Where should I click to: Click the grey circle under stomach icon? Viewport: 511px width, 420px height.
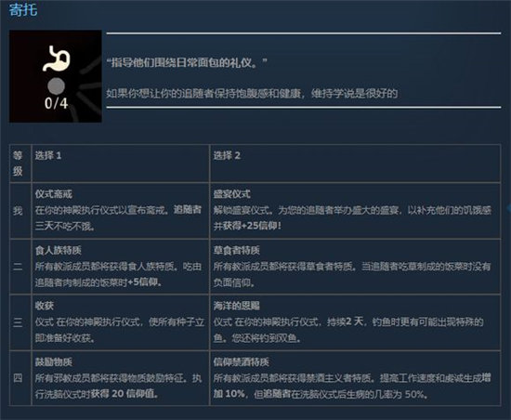click(56, 85)
